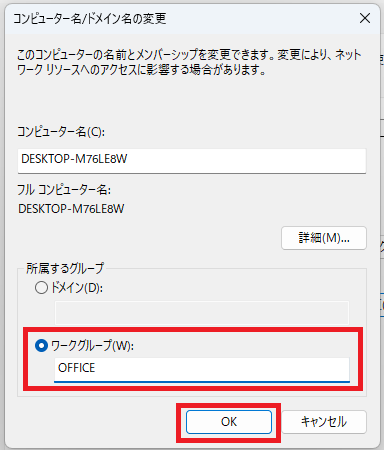Image resolution: width=384 pixels, height=450 pixels.
Task: Open the 詳細(M)... settings button
Action: [x=324, y=238]
